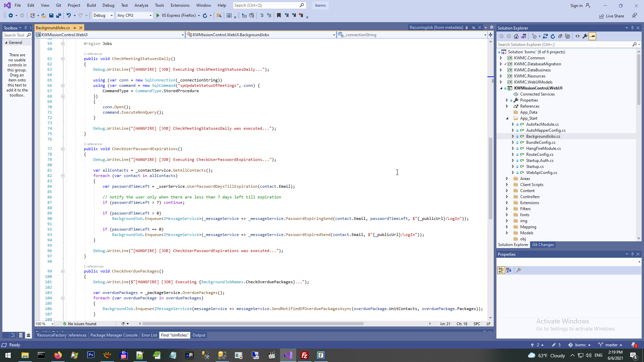
Task: Open the Extensions menu
Action: pyautogui.click(x=180, y=5)
